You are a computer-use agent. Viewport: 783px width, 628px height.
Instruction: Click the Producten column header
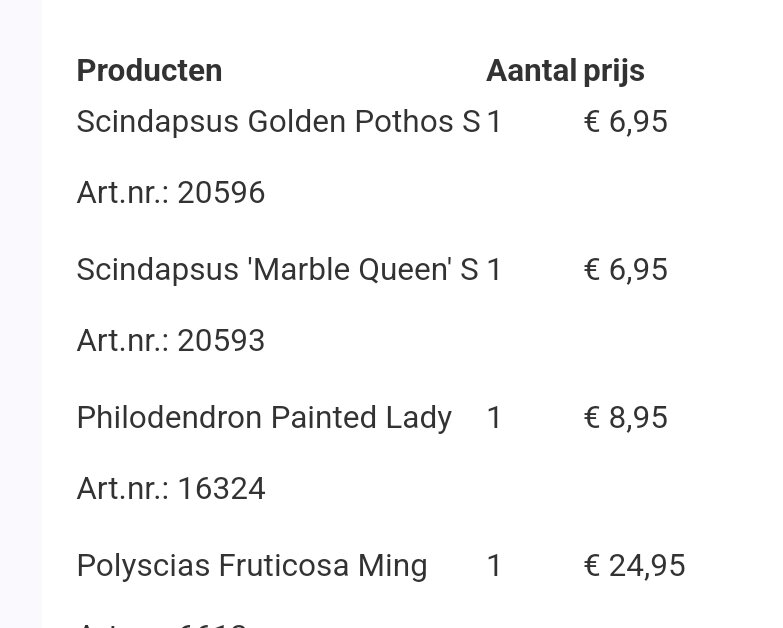[149, 70]
